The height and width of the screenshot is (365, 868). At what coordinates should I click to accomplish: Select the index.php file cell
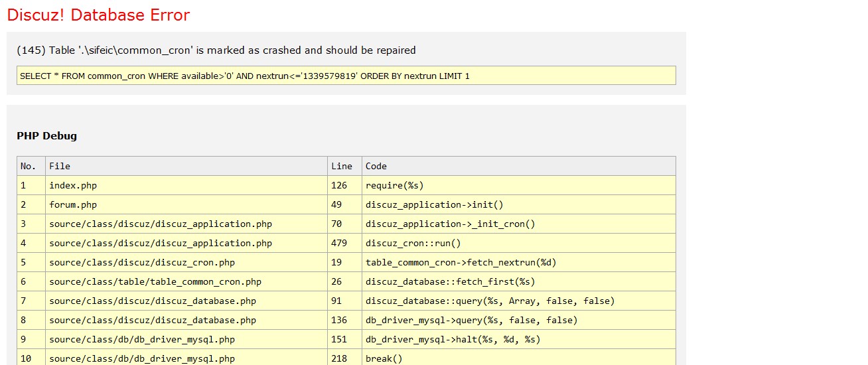click(x=186, y=185)
